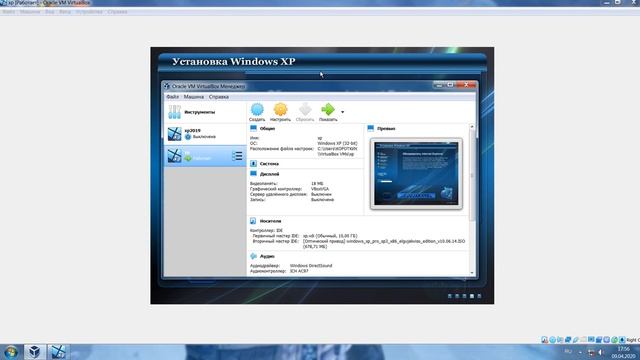
Task: Click the hard disk activity icon in the VM status bar
Action: tap(544, 340)
